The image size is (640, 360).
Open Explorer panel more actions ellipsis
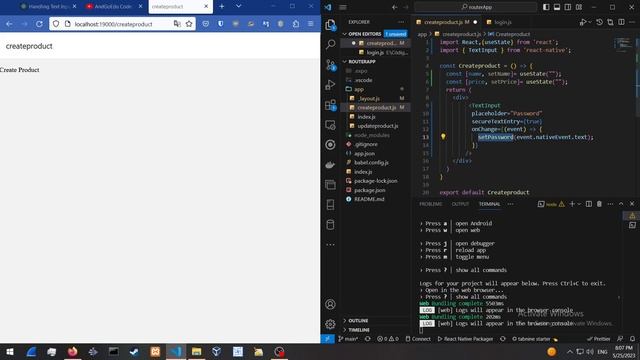click(x=401, y=22)
